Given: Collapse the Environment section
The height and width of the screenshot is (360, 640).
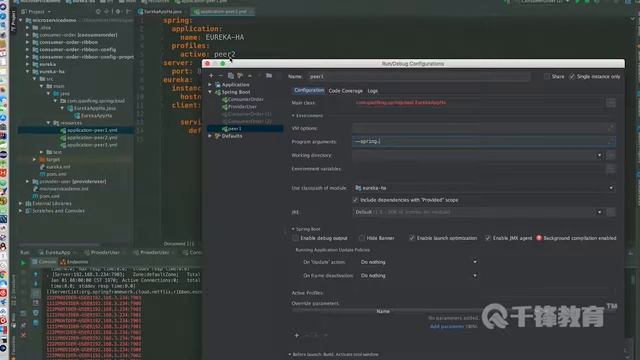Looking at the screenshot, I should (293, 116).
